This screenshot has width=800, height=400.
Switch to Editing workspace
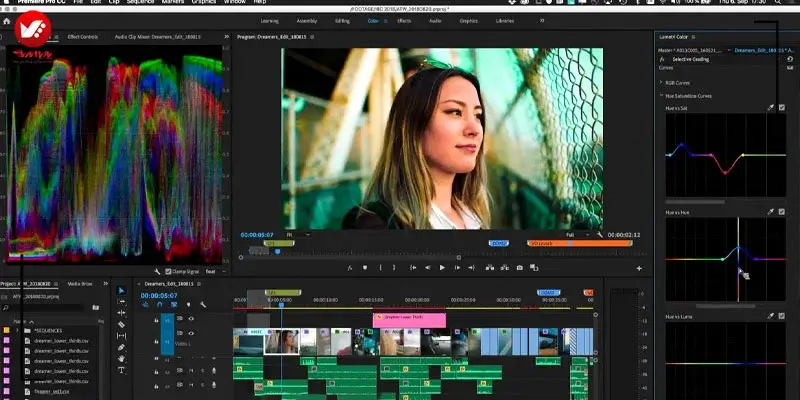[342, 21]
